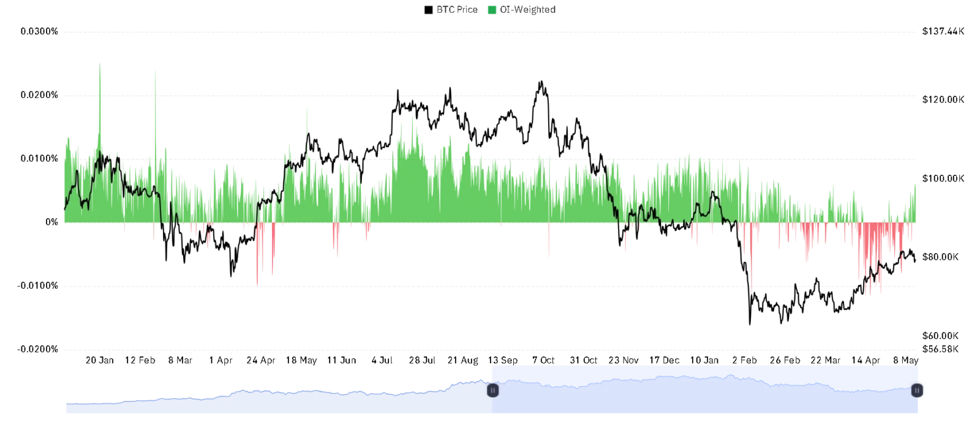
Task: Click the 11 Jun date label
Action: pos(342,360)
